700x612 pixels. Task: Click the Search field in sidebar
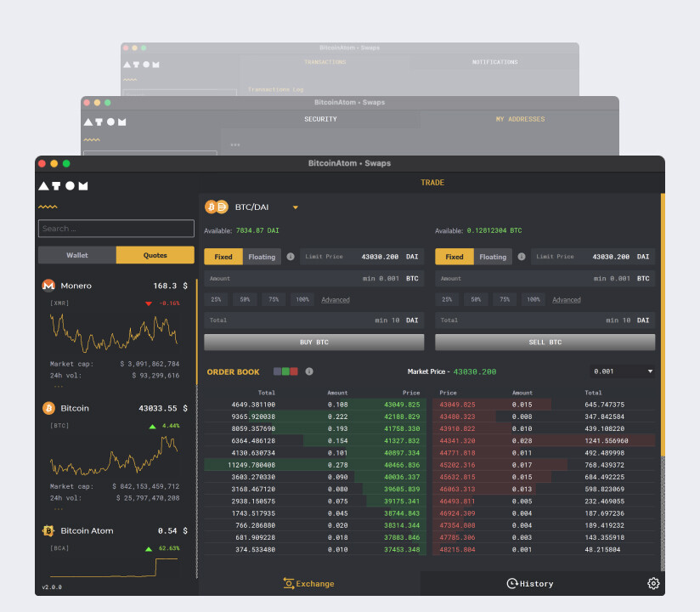coord(116,229)
